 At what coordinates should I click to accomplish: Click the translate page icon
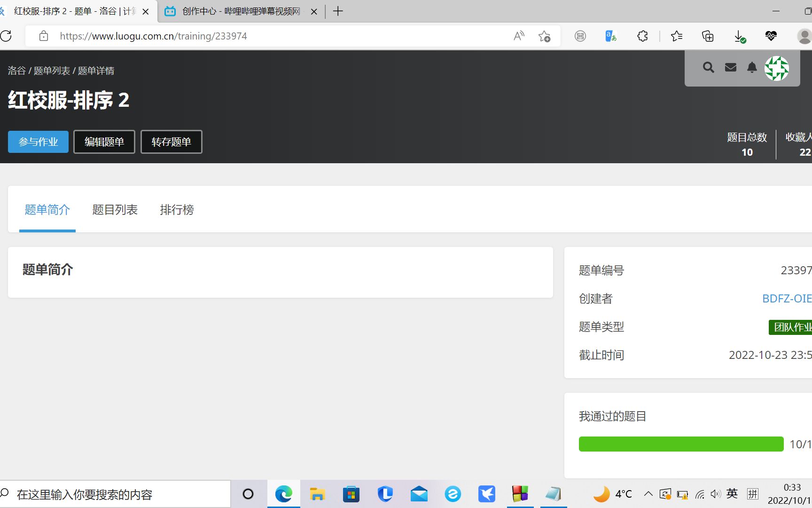[x=610, y=36]
